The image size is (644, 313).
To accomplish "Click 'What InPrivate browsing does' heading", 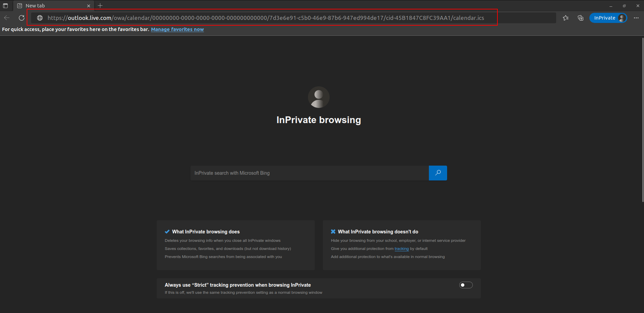I will [x=206, y=232].
